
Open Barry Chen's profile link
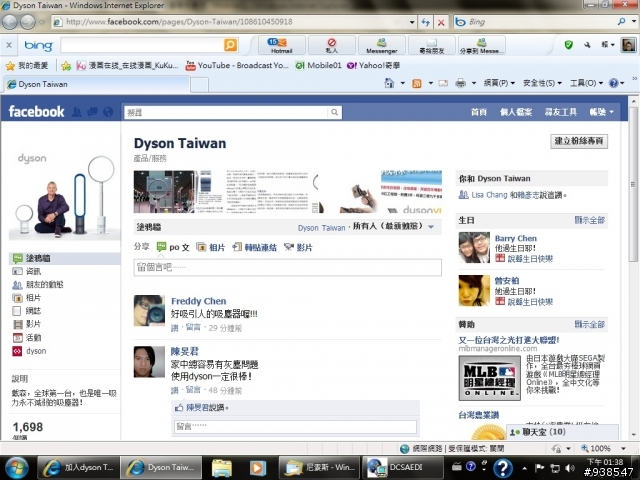pos(516,238)
